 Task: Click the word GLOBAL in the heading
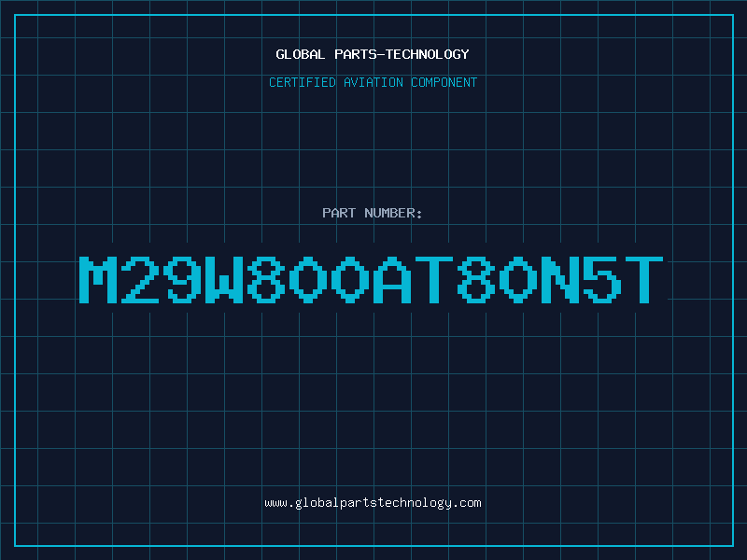coord(300,54)
